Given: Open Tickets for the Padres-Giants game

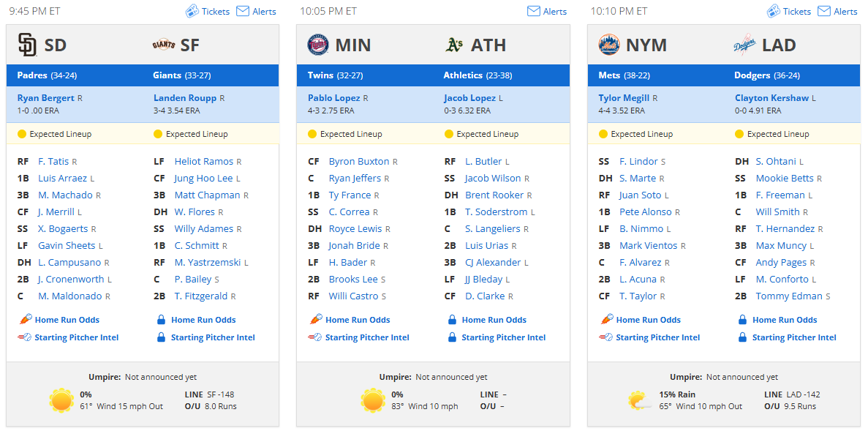Looking at the screenshot, I should coord(208,11).
